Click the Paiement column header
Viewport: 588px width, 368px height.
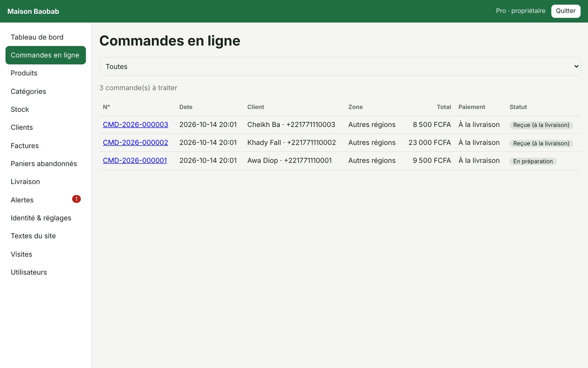coord(472,107)
